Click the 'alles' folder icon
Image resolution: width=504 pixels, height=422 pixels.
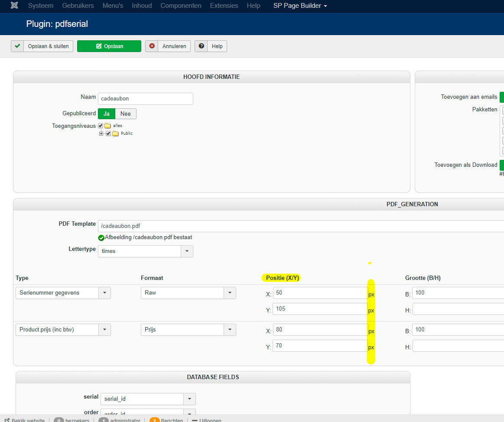click(x=107, y=126)
